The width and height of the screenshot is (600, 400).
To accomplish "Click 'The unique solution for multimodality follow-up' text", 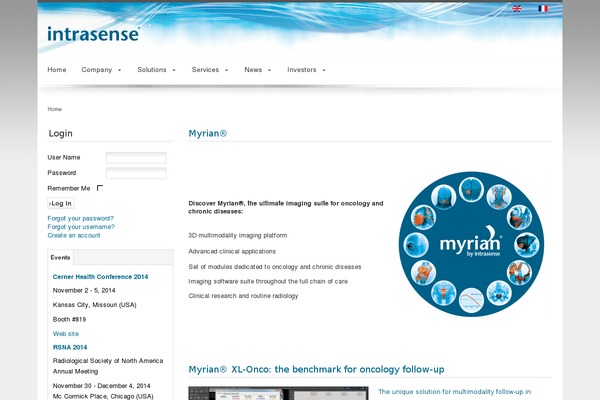I will coord(455,392).
